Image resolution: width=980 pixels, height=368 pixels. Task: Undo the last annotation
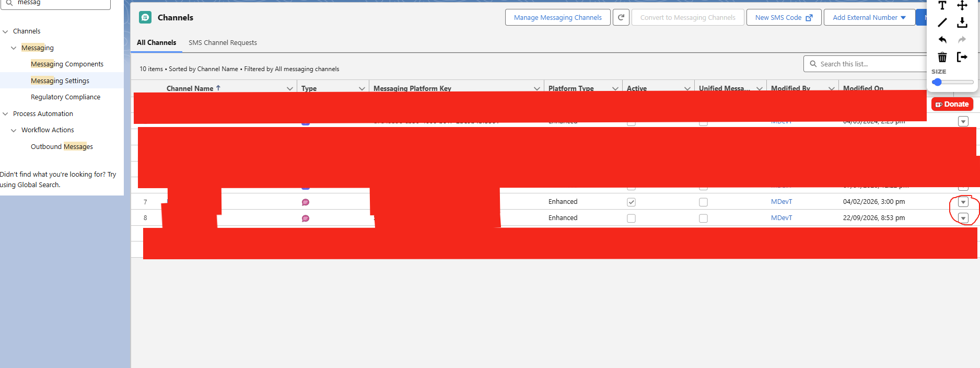[x=942, y=40]
